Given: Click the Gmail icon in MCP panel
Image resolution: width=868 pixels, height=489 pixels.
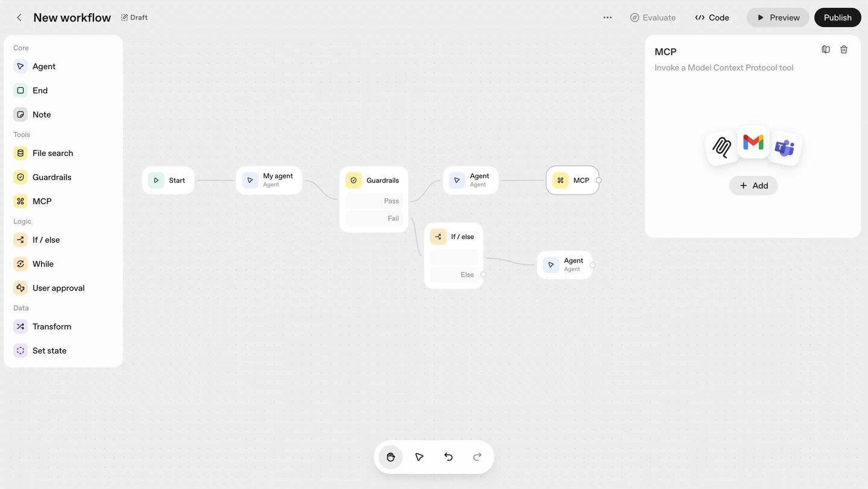Looking at the screenshot, I should click(753, 142).
